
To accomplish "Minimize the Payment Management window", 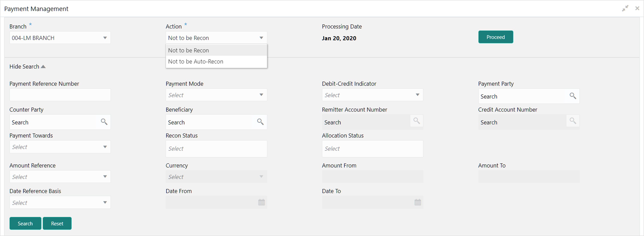I will pos(625,9).
